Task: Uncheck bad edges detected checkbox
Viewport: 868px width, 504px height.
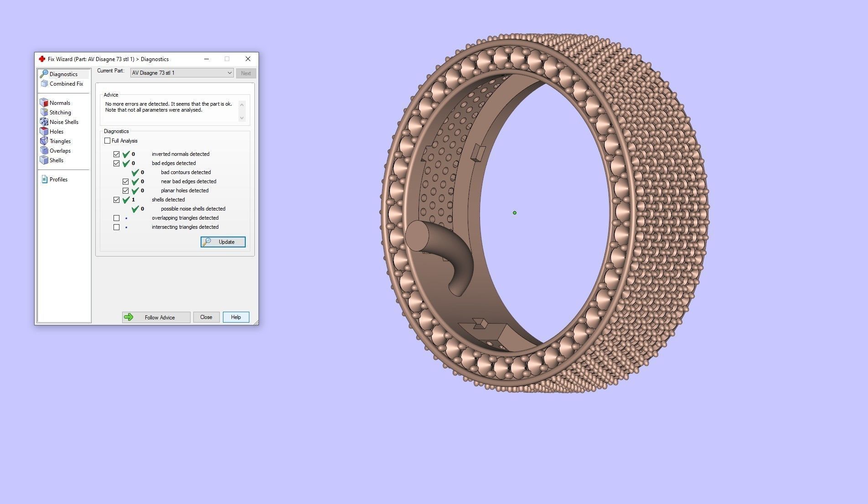Action: click(117, 164)
